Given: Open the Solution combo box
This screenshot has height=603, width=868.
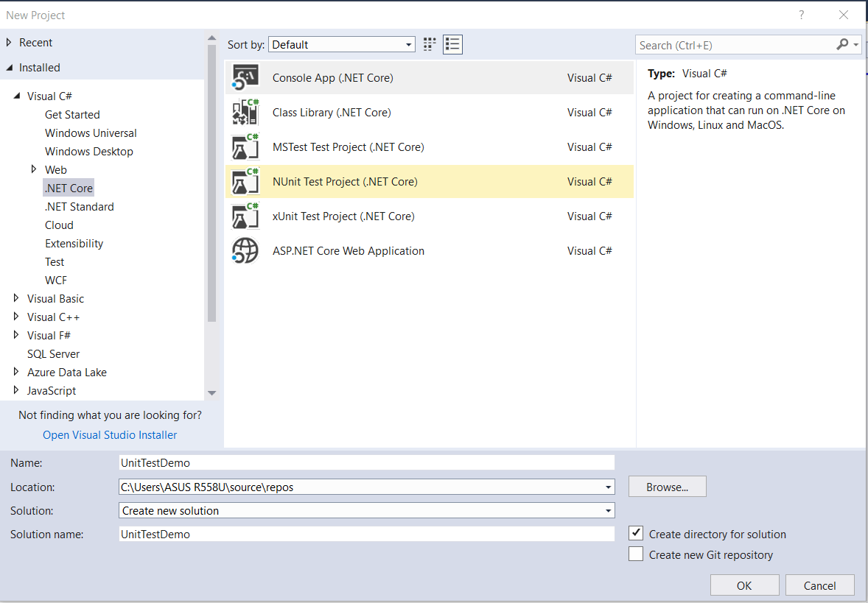Looking at the screenshot, I should (x=608, y=510).
